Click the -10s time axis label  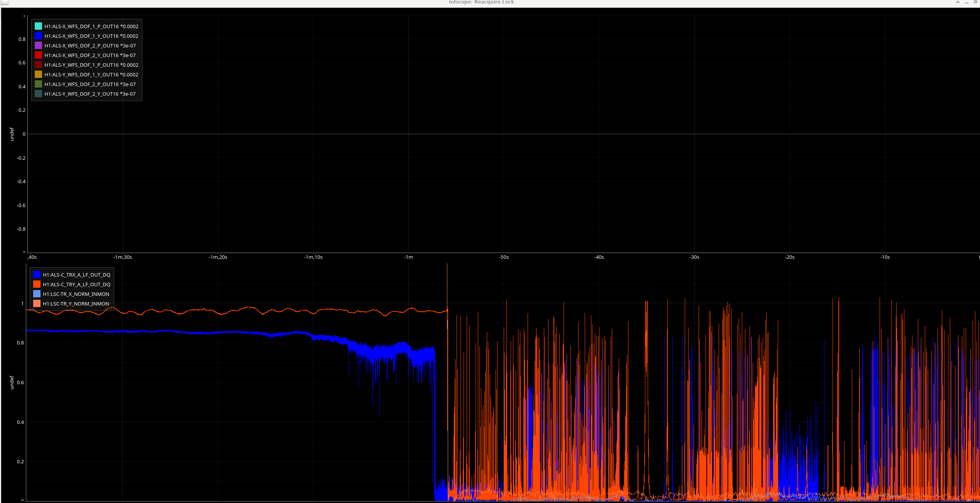pos(885,257)
